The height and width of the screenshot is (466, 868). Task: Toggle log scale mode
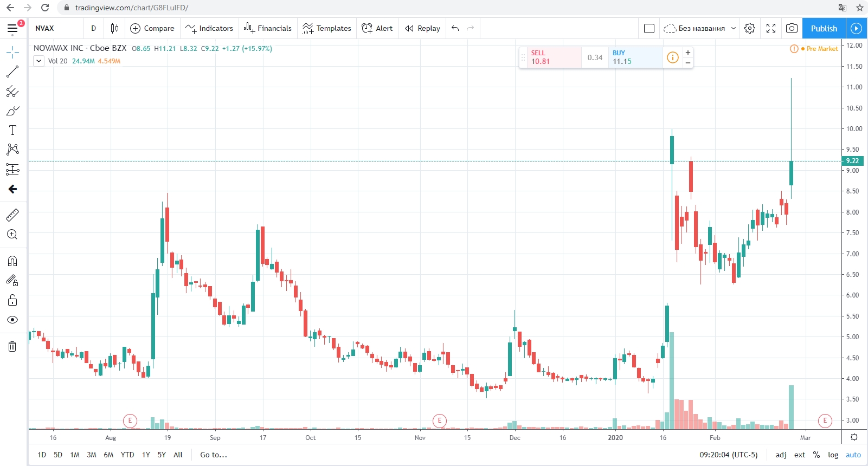point(833,455)
